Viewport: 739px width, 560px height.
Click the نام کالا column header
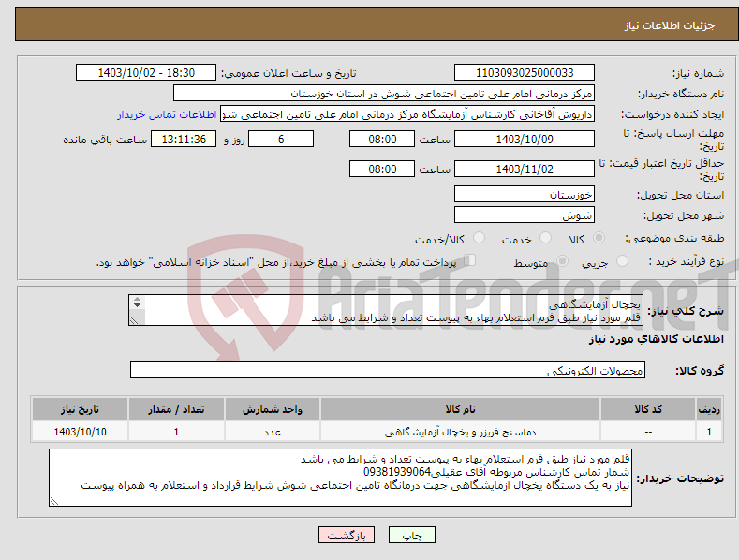point(460,409)
